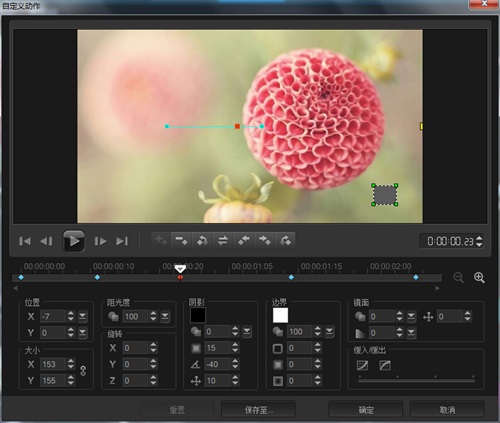Click the reverse keyframes icon
Screen dimensions: 500x423
click(223, 240)
